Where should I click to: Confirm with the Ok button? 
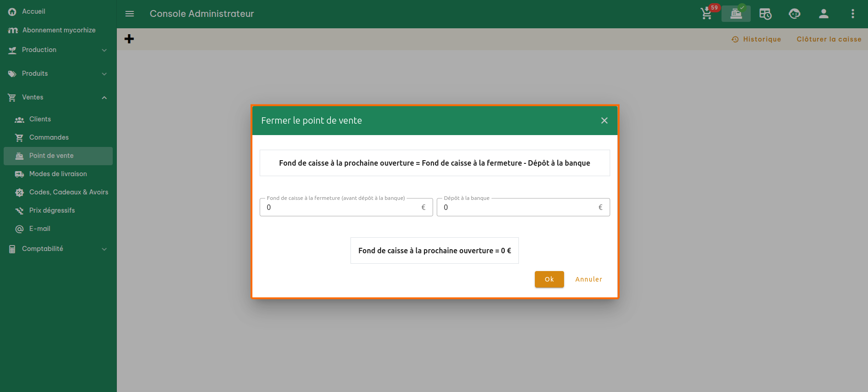coord(549,279)
